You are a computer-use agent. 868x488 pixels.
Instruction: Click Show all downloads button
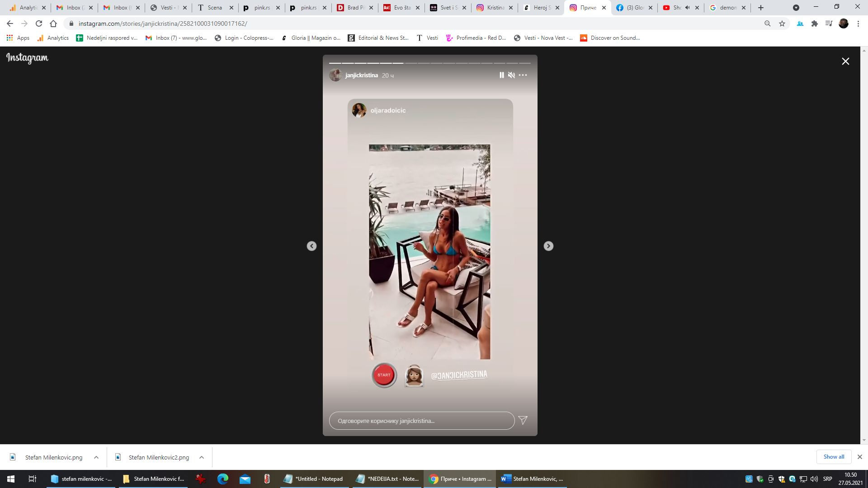tap(834, 457)
